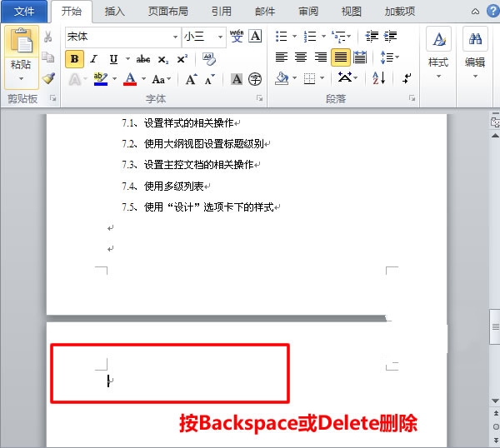
Task: Open the bullets list dropdown arrow
Action: click(294, 36)
